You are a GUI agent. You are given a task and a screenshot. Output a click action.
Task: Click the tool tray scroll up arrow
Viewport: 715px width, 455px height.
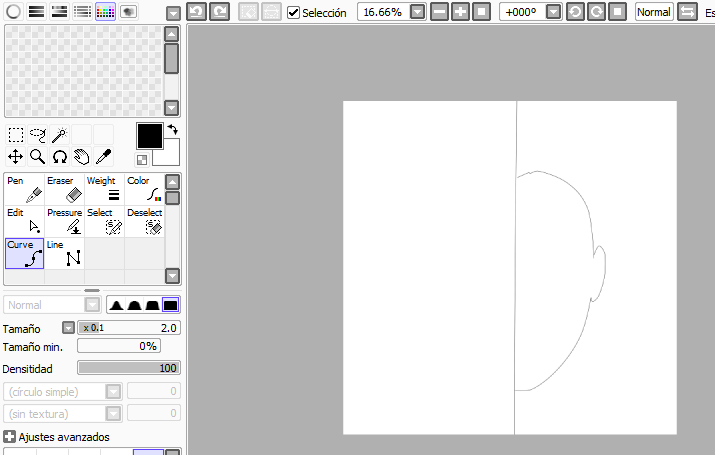[x=172, y=182]
